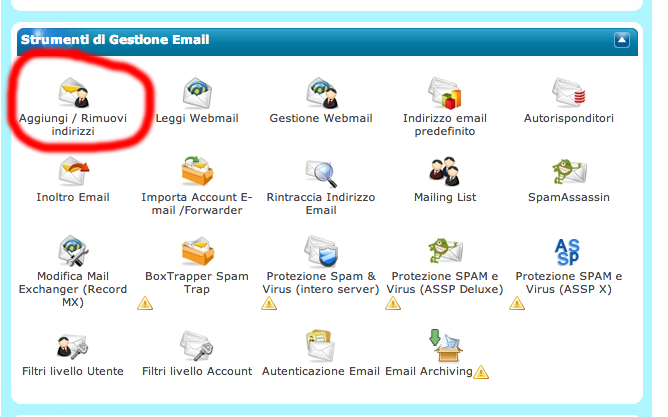Open the ASSP X protection icon
The height and width of the screenshot is (417, 668).
click(x=569, y=250)
